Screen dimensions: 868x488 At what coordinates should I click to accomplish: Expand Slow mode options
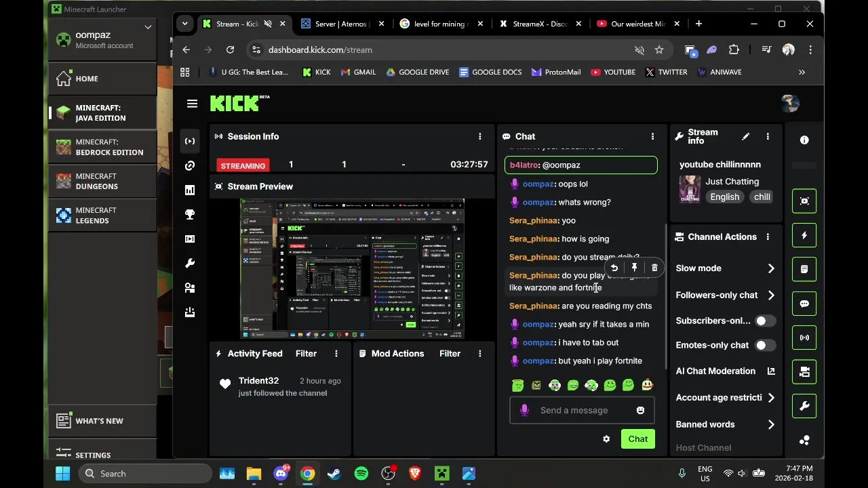pyautogui.click(x=771, y=268)
